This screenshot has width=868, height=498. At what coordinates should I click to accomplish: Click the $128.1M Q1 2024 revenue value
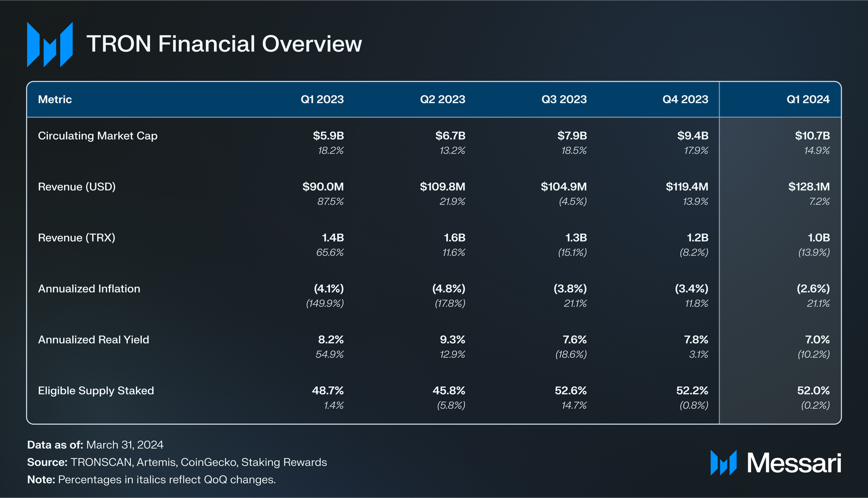click(x=809, y=187)
